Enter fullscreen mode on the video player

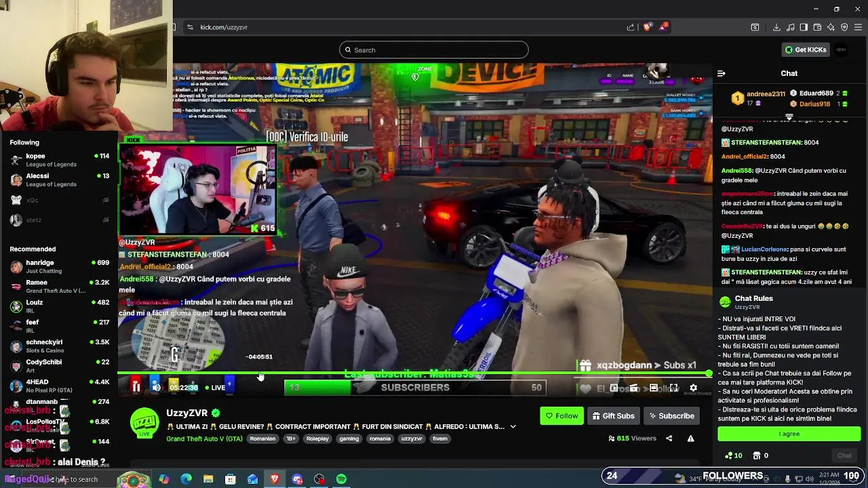click(673, 388)
